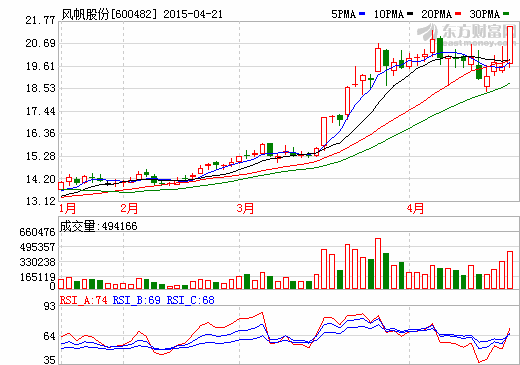Click the chart date 2015-04-21
Viewport: 520px width, 365px height.
(193, 14)
